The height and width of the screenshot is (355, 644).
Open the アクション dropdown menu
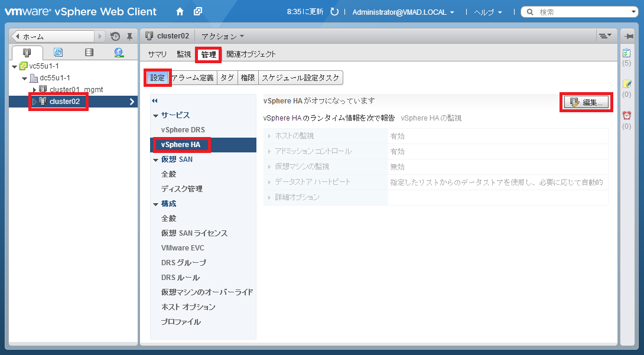coord(223,36)
